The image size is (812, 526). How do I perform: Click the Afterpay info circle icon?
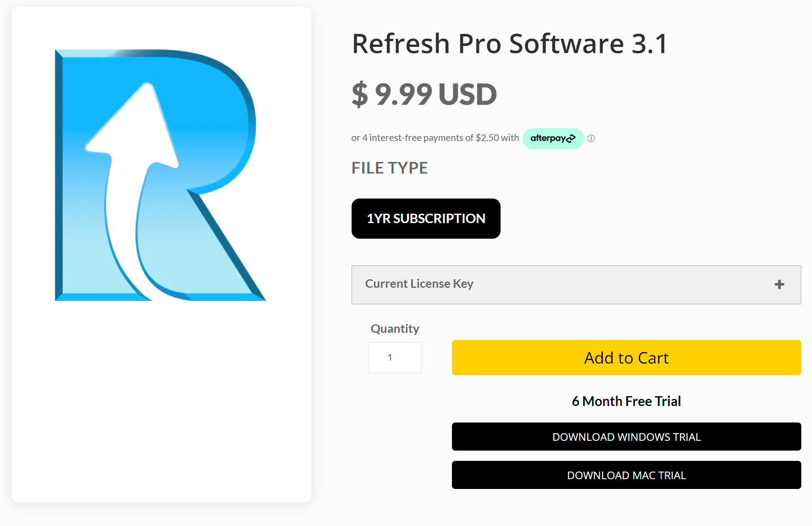[x=591, y=138]
